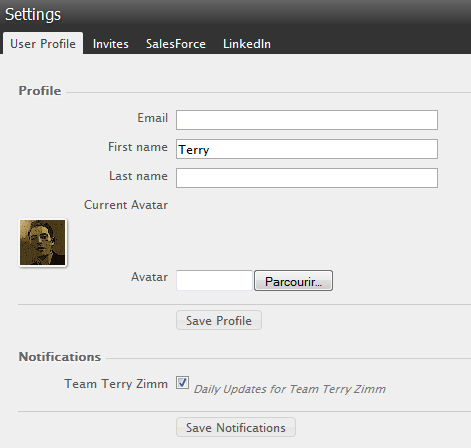Viewport: 471px width, 448px height.
Task: Click the Settings page heading
Action: [33, 15]
